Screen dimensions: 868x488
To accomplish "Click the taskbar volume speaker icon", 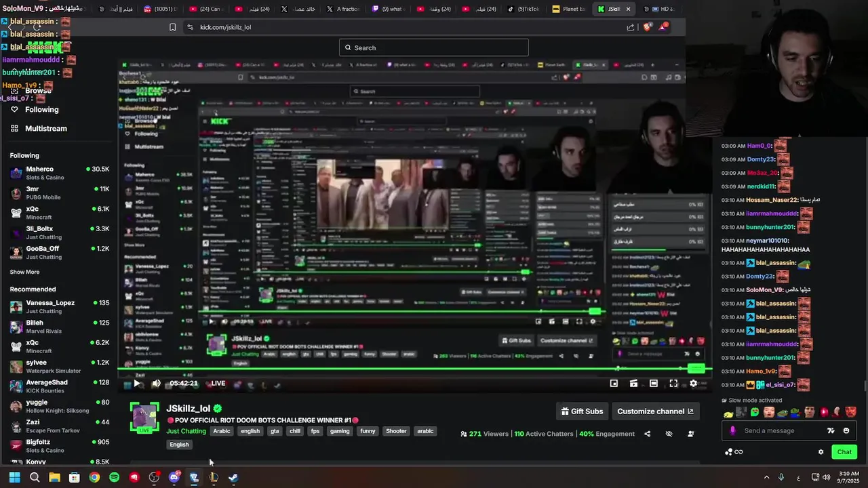I will 826,477.
